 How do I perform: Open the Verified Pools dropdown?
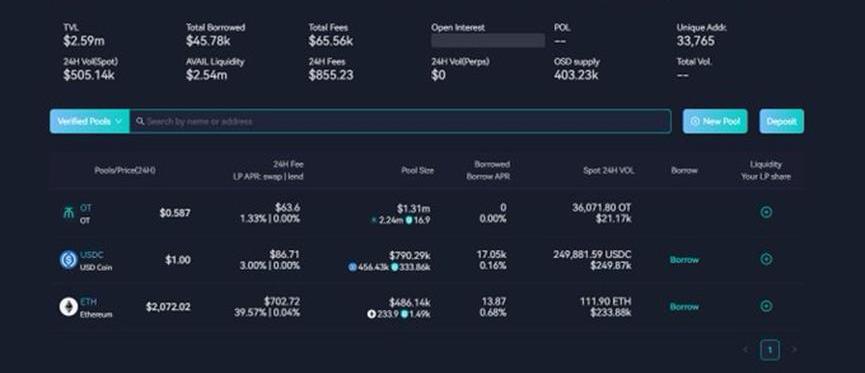click(89, 121)
